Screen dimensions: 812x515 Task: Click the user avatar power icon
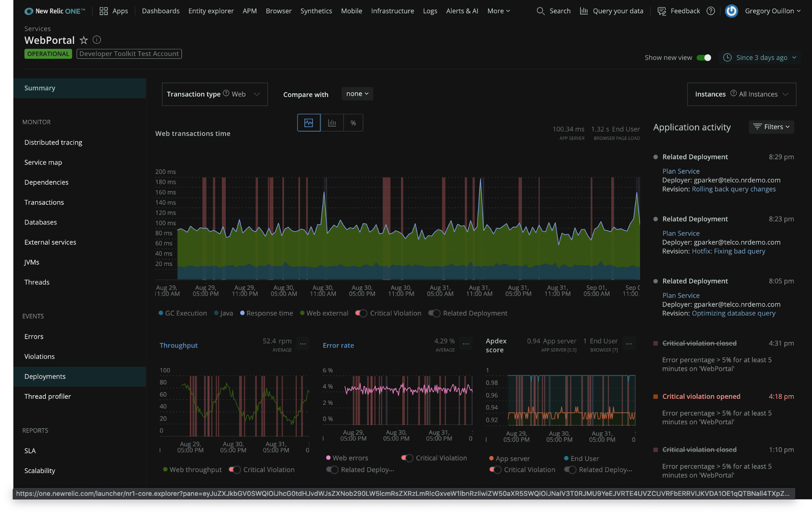click(732, 11)
